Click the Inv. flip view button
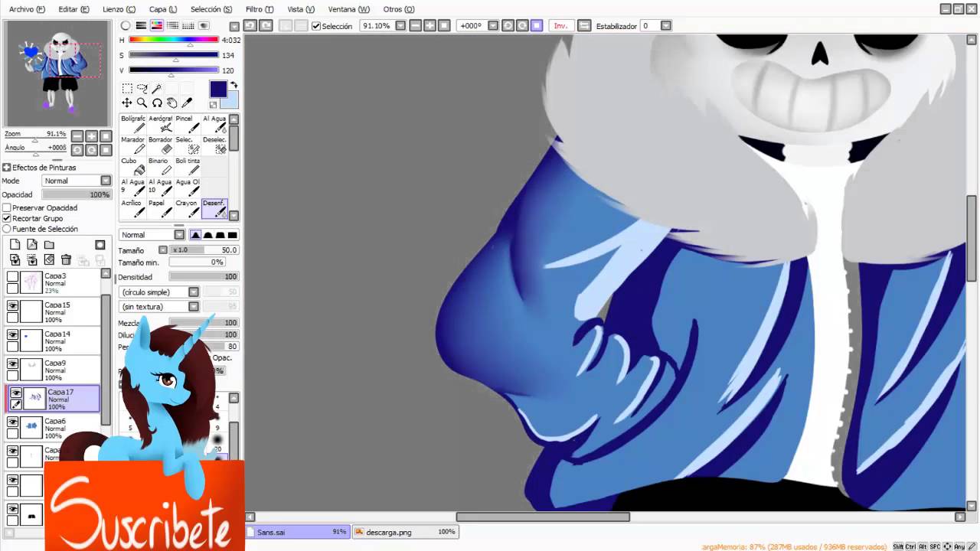980x551 pixels. pyautogui.click(x=560, y=26)
